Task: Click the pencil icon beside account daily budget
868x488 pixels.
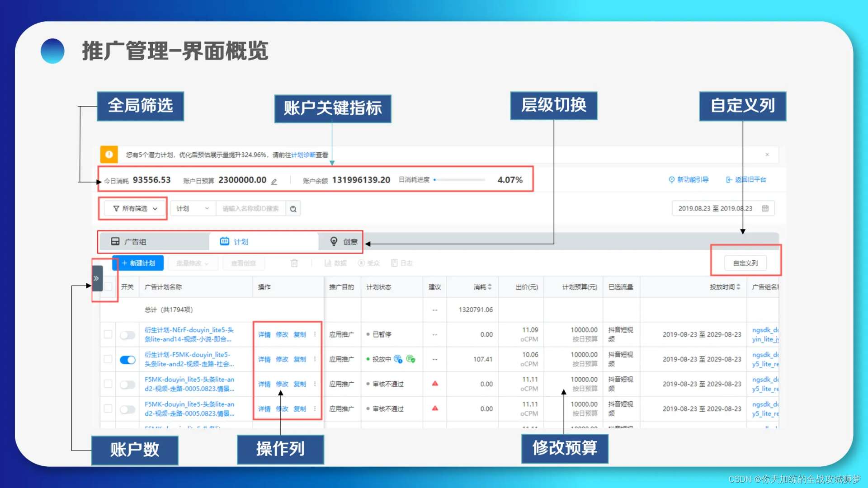Action: (274, 182)
